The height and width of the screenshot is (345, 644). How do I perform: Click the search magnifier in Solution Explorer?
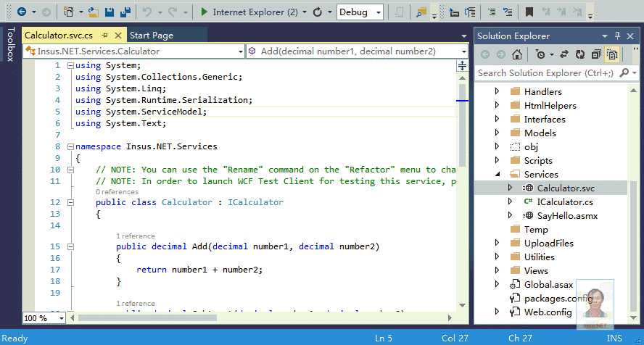(x=624, y=73)
